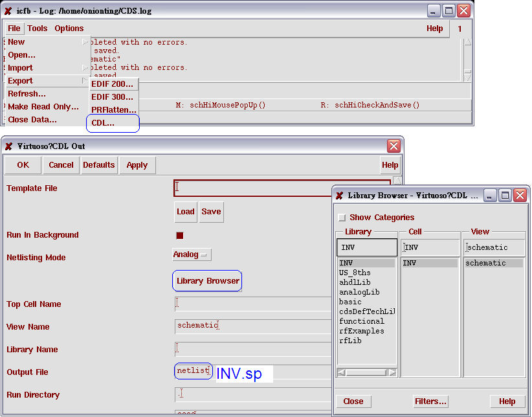
Task: Click the Load template button
Action: coord(186,212)
